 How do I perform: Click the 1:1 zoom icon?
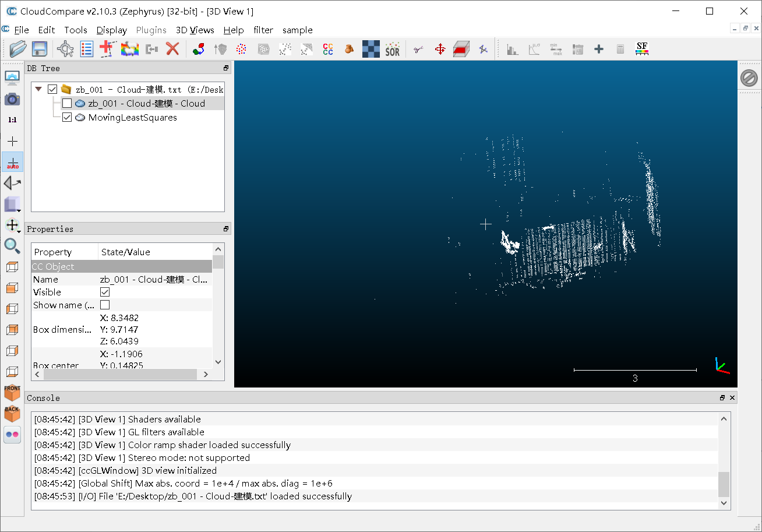coord(12,119)
